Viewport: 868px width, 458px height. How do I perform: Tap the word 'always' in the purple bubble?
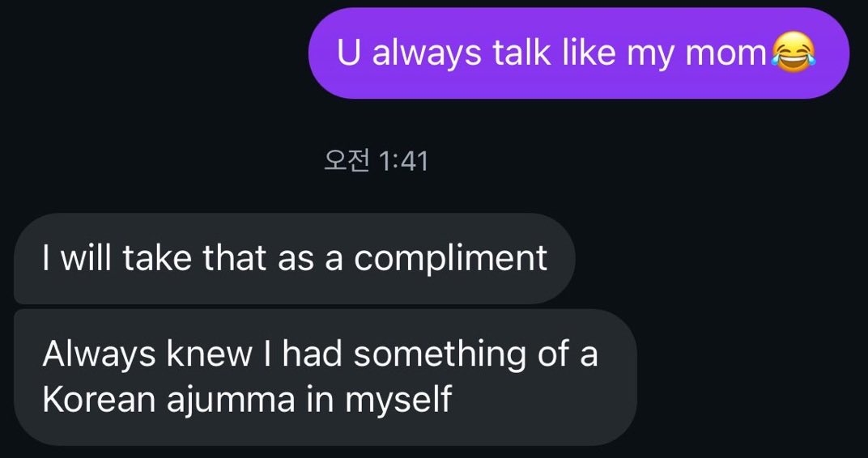pyautogui.click(x=427, y=54)
